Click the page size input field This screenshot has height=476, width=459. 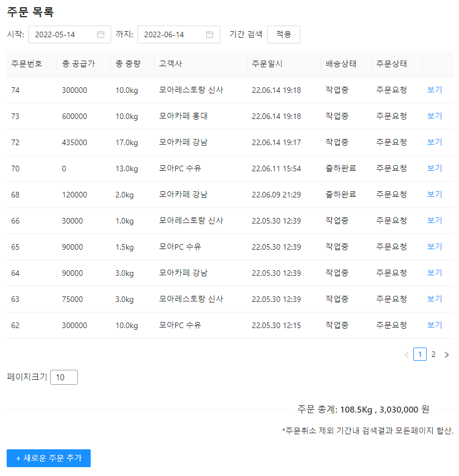pyautogui.click(x=63, y=377)
